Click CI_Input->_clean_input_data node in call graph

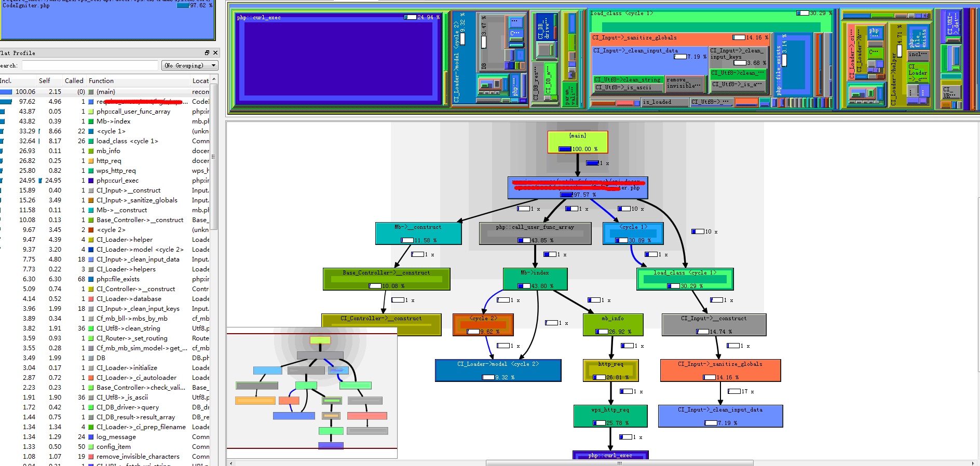[x=720, y=416]
